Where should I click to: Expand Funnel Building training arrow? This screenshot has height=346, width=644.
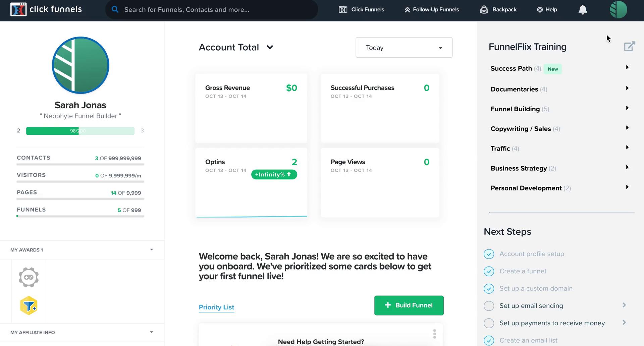[627, 108]
